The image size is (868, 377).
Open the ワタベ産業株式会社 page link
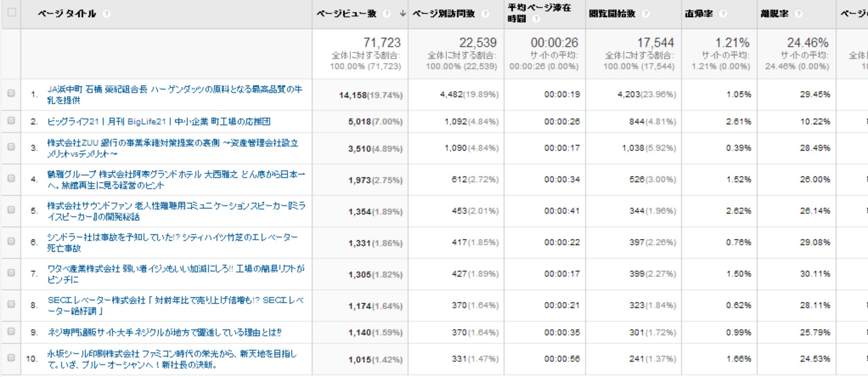[x=176, y=274]
